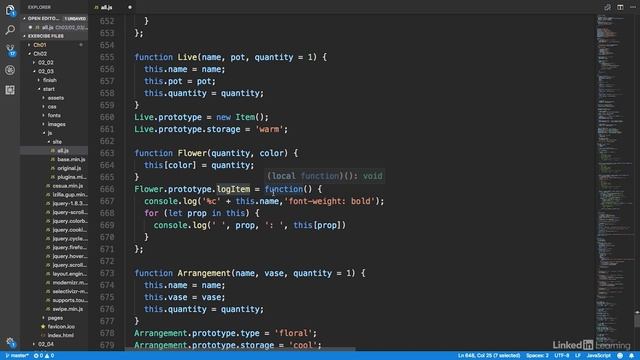The width and height of the screenshot is (640, 360).
Task: Open the Manage gear menu in the activity bar
Action: tap(10, 342)
